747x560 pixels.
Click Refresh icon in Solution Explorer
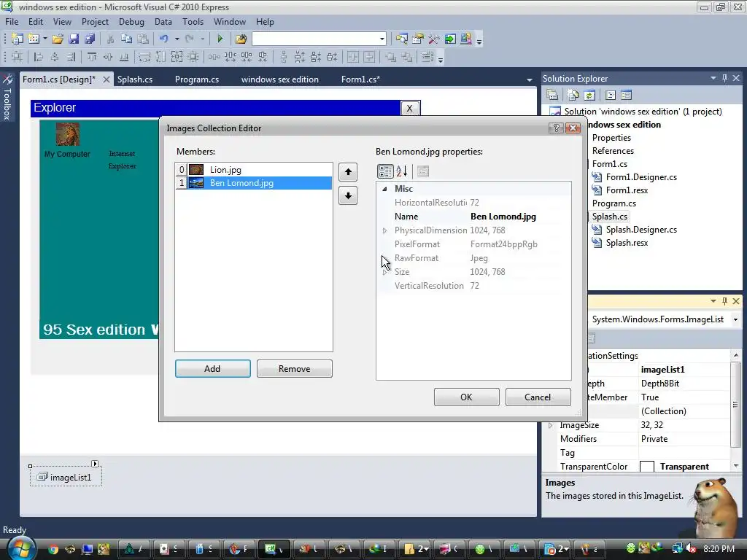click(589, 96)
